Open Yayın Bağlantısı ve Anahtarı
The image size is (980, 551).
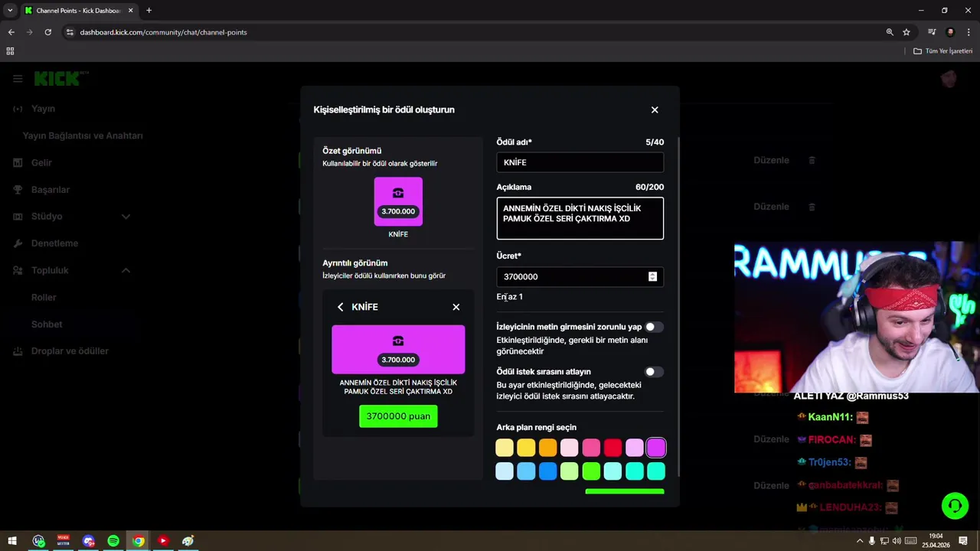tap(83, 135)
